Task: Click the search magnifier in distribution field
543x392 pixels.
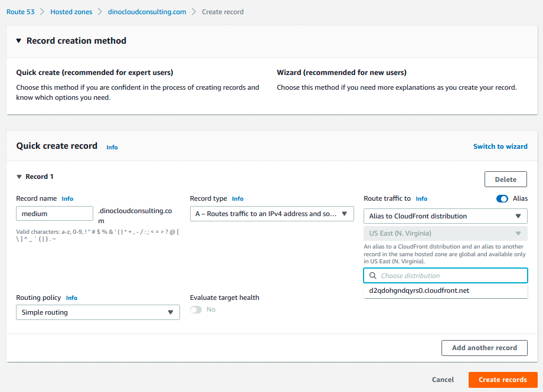Action: click(372, 276)
